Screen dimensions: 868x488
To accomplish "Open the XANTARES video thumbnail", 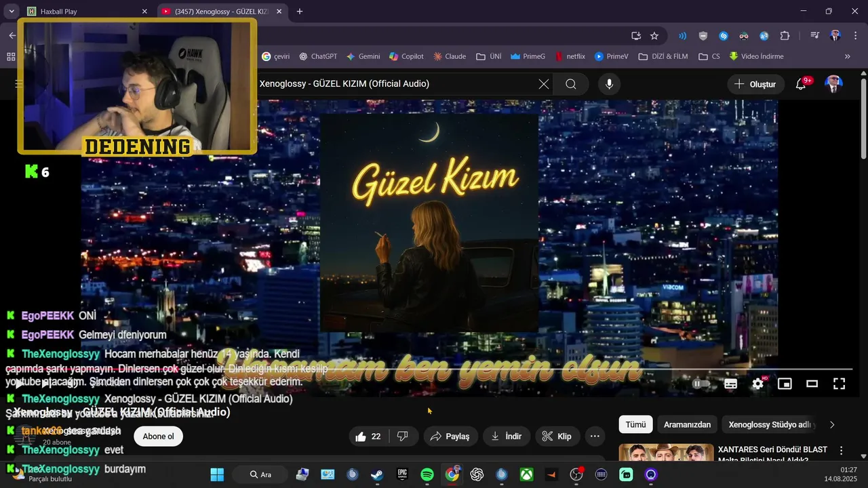I will click(666, 452).
